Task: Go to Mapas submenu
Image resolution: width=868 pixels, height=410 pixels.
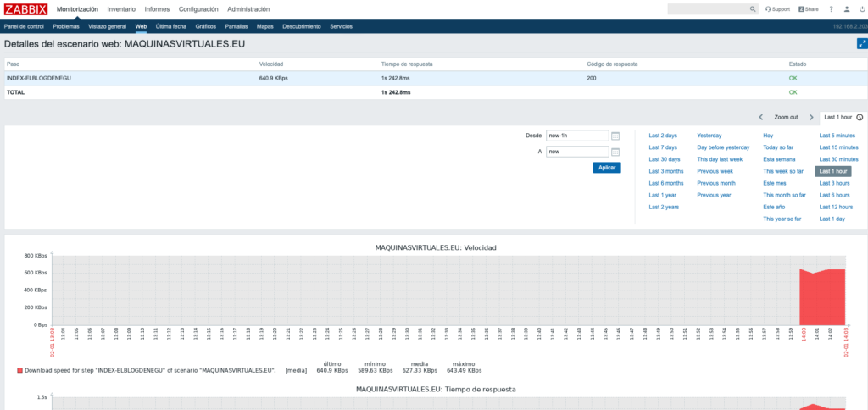Action: pos(265,26)
